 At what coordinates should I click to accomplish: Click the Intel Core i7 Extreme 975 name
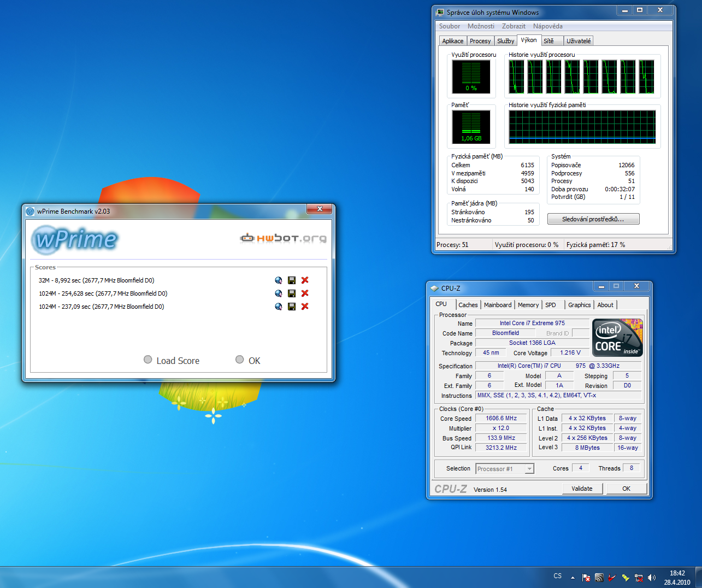click(532, 324)
